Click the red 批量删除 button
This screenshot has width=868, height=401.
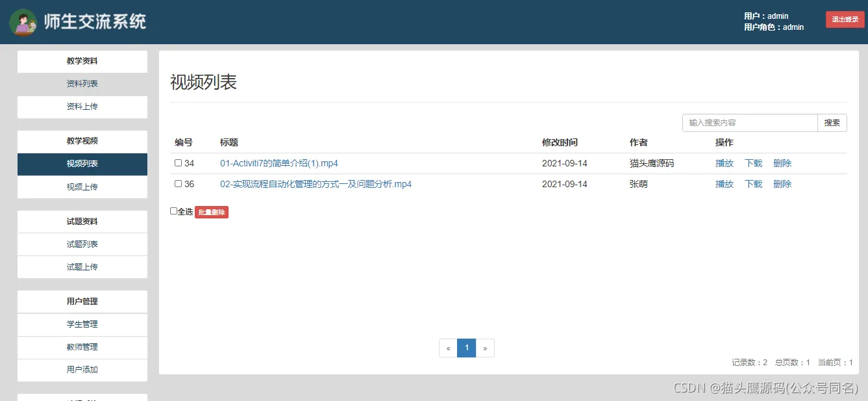(x=212, y=213)
